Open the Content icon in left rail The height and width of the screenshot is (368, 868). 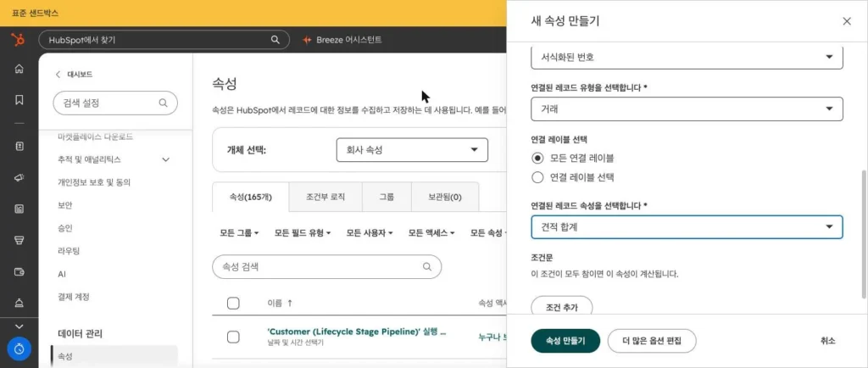click(x=19, y=209)
